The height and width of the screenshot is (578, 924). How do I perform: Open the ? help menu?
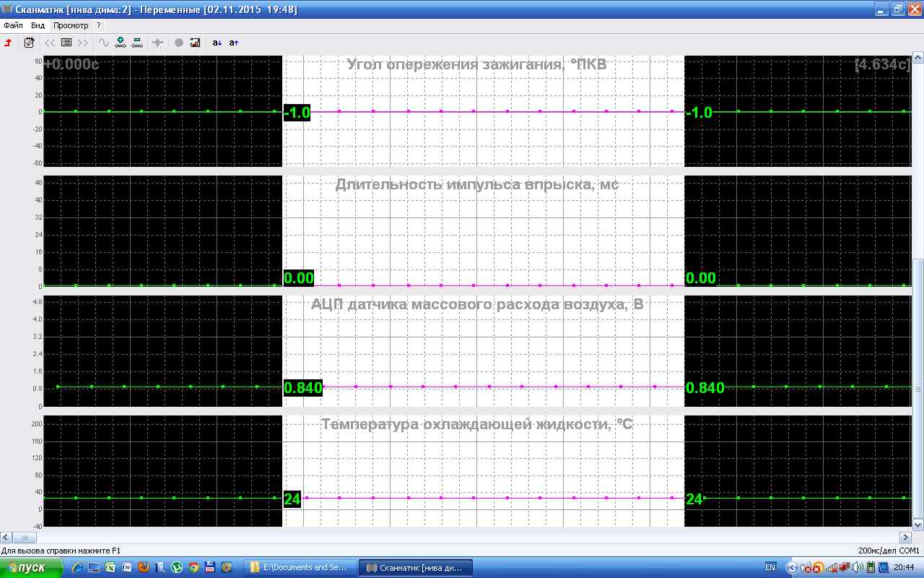coord(99,25)
